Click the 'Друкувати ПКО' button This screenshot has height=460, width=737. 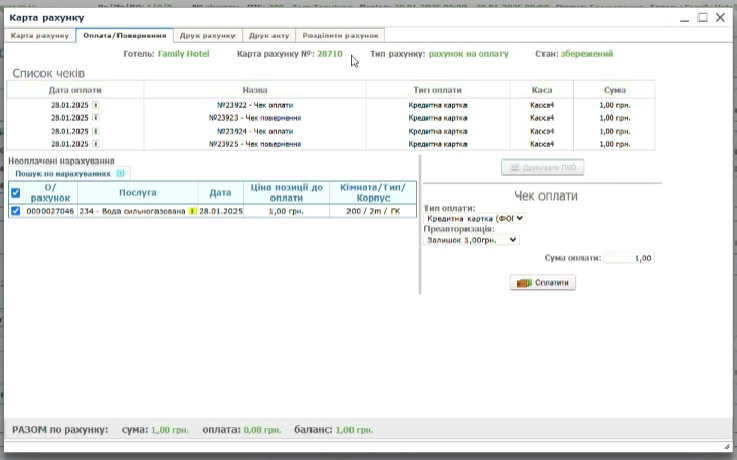[x=542, y=168]
